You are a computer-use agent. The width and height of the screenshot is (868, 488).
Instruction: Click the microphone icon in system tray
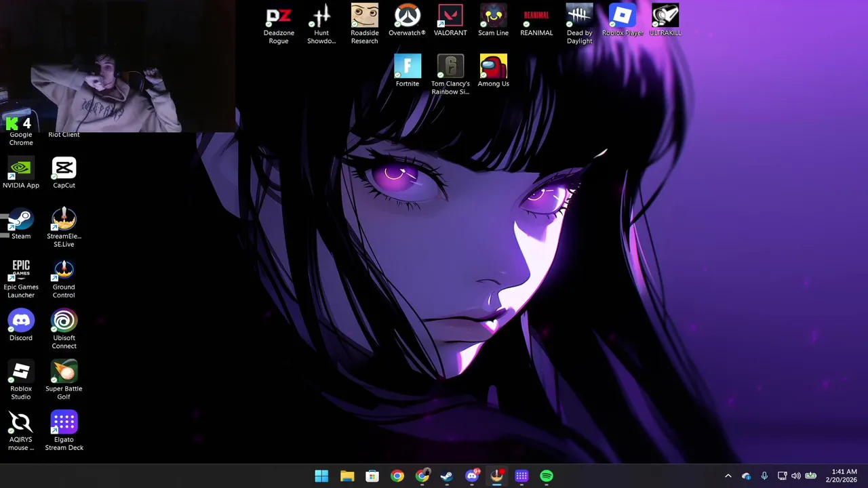pos(764,476)
